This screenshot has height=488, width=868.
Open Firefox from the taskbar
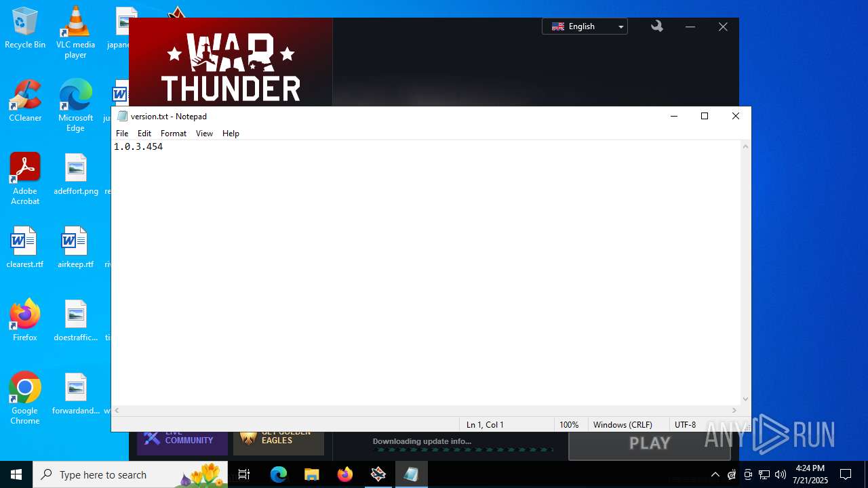click(x=345, y=474)
